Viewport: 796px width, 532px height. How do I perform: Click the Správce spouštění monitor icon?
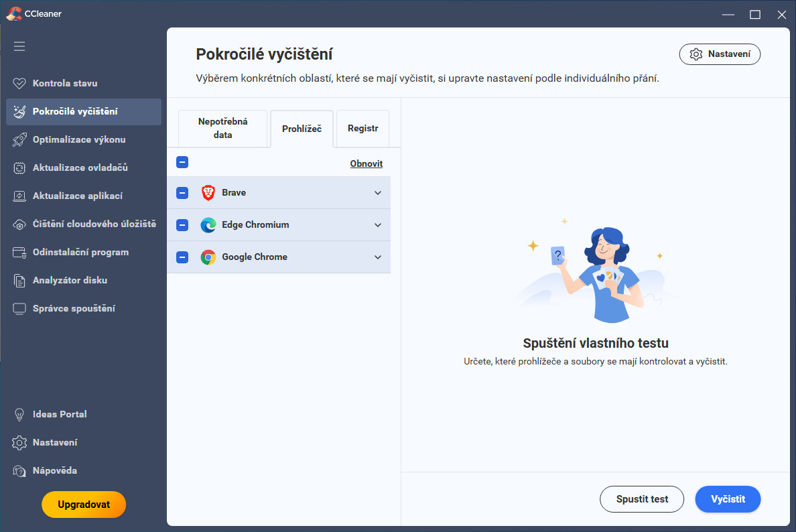click(x=19, y=309)
